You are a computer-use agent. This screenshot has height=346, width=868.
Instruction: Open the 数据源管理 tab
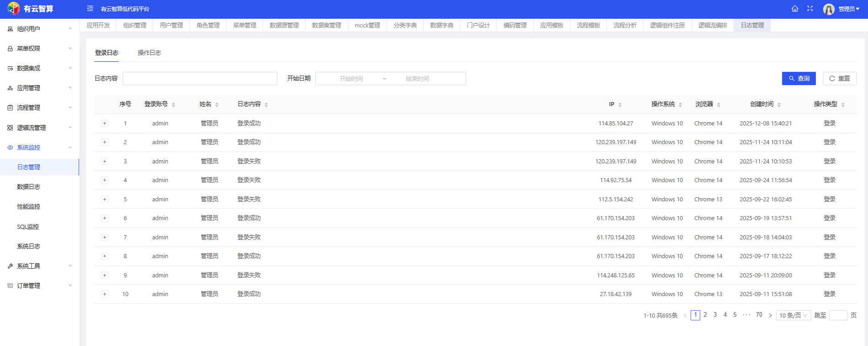[x=284, y=25]
